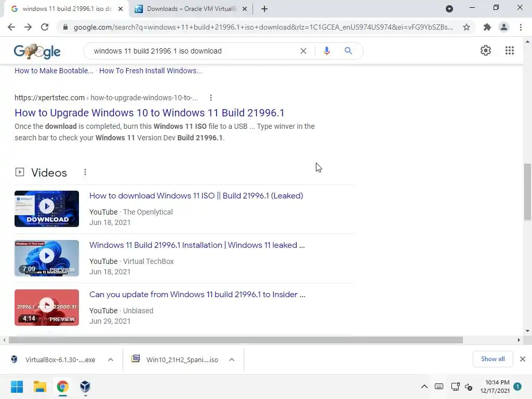Clear the search query with the X
This screenshot has width=532, height=399.
(x=303, y=51)
